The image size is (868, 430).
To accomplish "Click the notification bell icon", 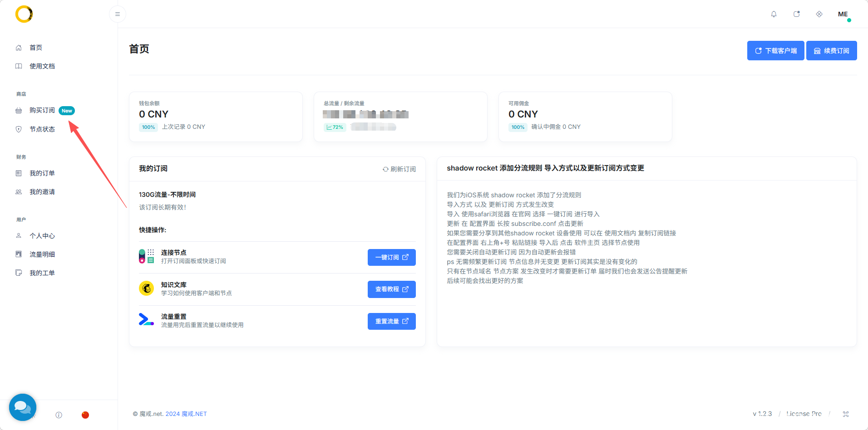I will pyautogui.click(x=774, y=14).
